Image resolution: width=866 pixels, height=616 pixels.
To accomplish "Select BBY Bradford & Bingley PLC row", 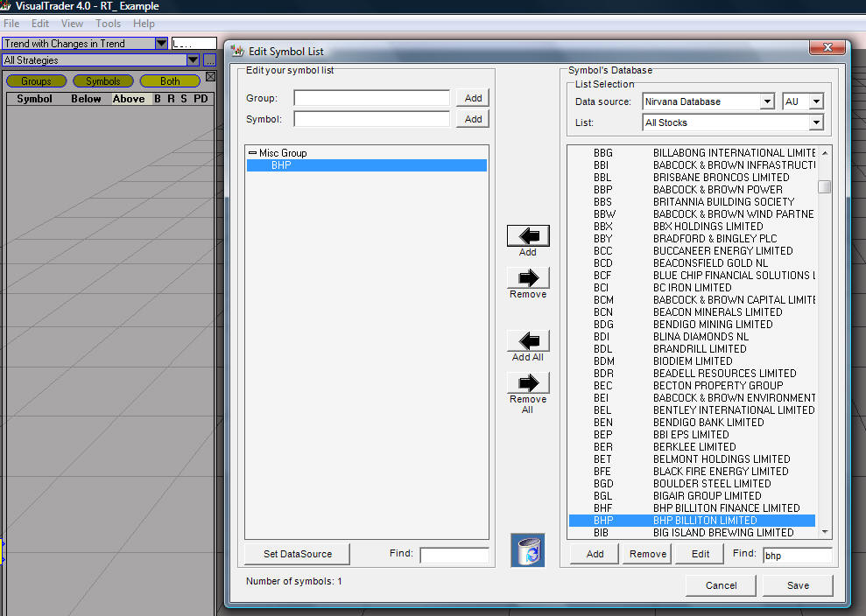I will pyautogui.click(x=692, y=239).
